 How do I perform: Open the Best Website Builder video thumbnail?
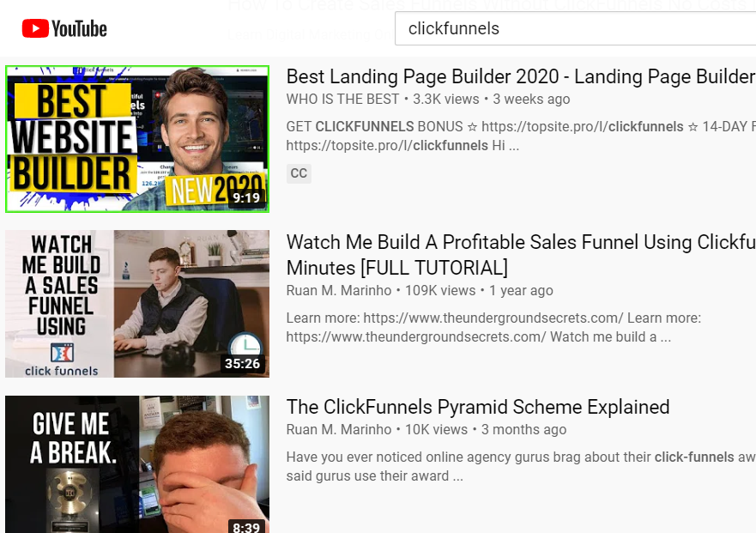pyautogui.click(x=137, y=139)
